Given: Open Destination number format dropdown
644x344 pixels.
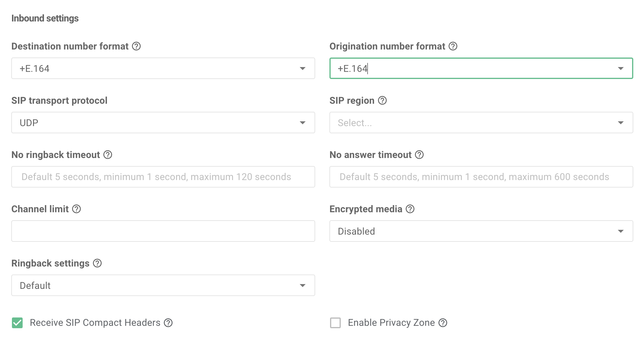Looking at the screenshot, I should click(163, 68).
